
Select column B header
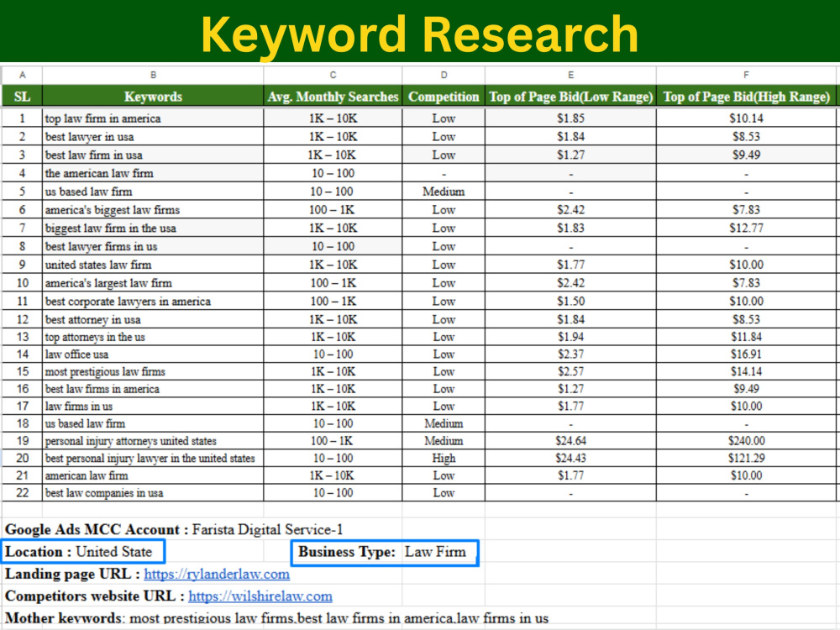coord(153,75)
